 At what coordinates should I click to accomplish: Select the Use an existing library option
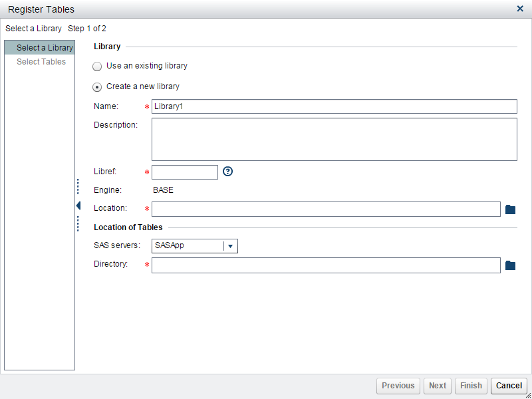97,66
